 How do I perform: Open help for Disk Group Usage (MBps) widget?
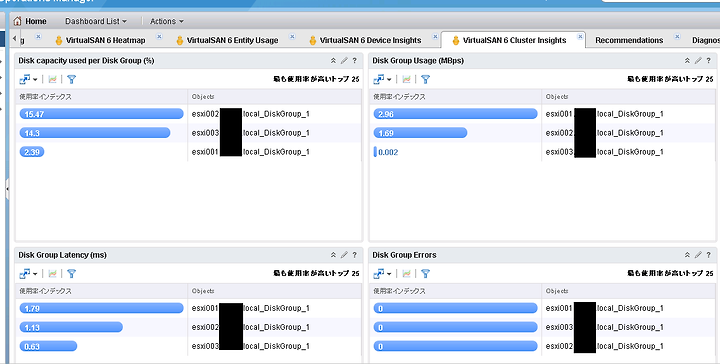pos(709,61)
